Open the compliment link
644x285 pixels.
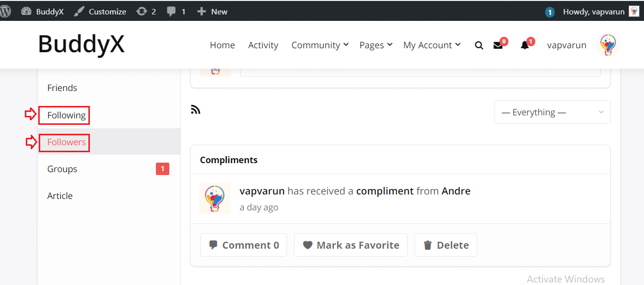pyautogui.click(x=385, y=191)
